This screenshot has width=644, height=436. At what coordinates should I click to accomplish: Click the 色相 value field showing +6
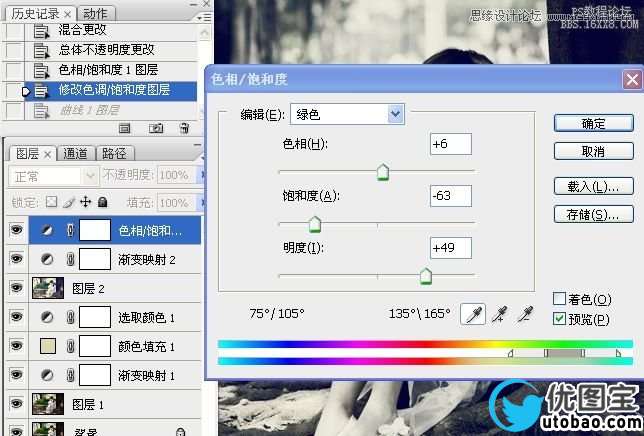click(451, 144)
